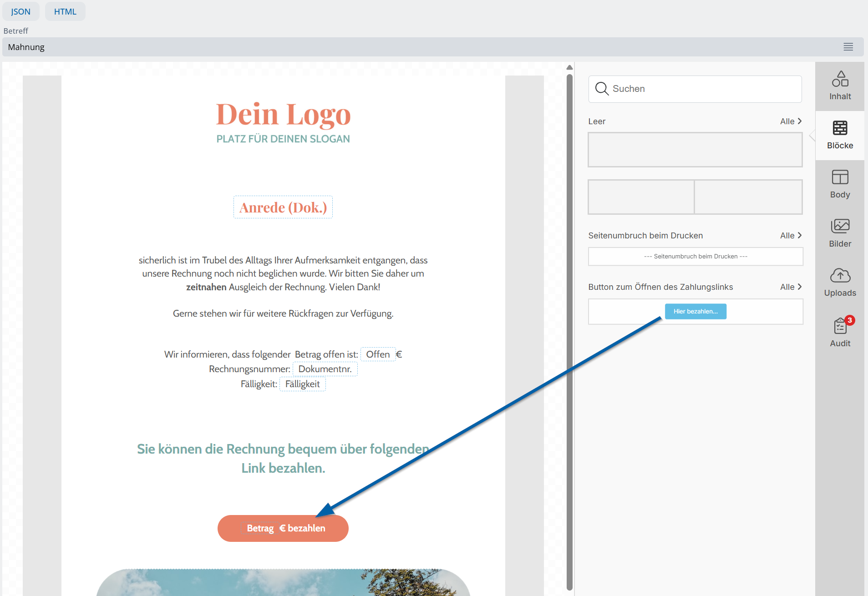The height and width of the screenshot is (596, 868).
Task: Click the Mahnung subject input field
Action: click(x=410, y=47)
